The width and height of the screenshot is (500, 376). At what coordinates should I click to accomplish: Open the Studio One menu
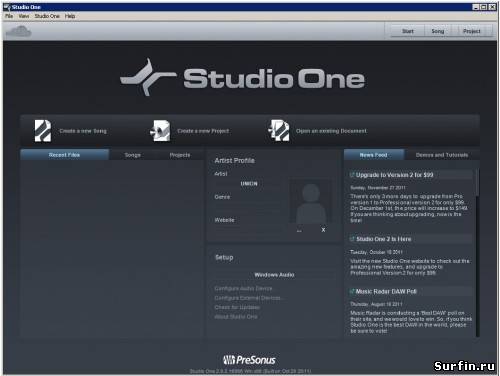point(47,16)
